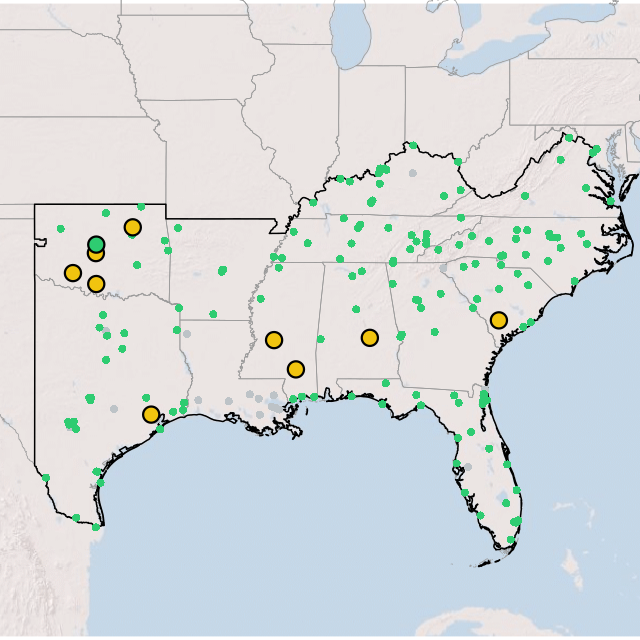
Task: Select the gray dot in central Kentucky
Action: [x=413, y=173]
